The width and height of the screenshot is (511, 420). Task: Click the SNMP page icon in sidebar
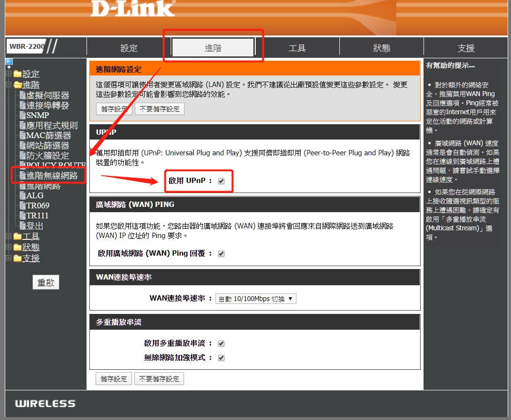pyautogui.click(x=22, y=115)
